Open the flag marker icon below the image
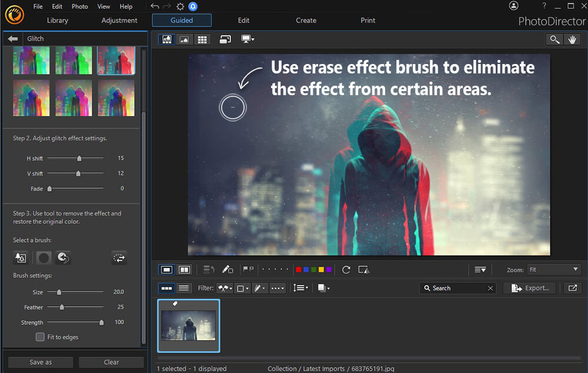588x373 pixels. 247,270
